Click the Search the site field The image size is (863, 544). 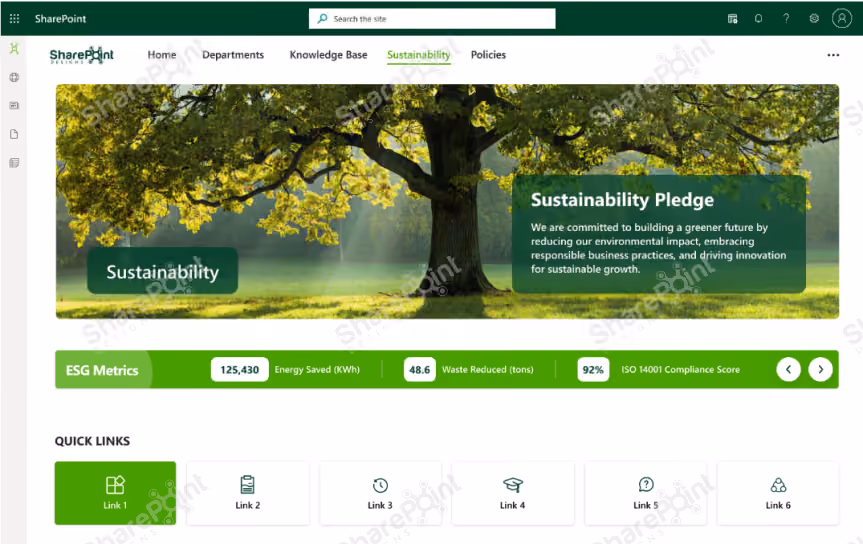click(x=432, y=19)
